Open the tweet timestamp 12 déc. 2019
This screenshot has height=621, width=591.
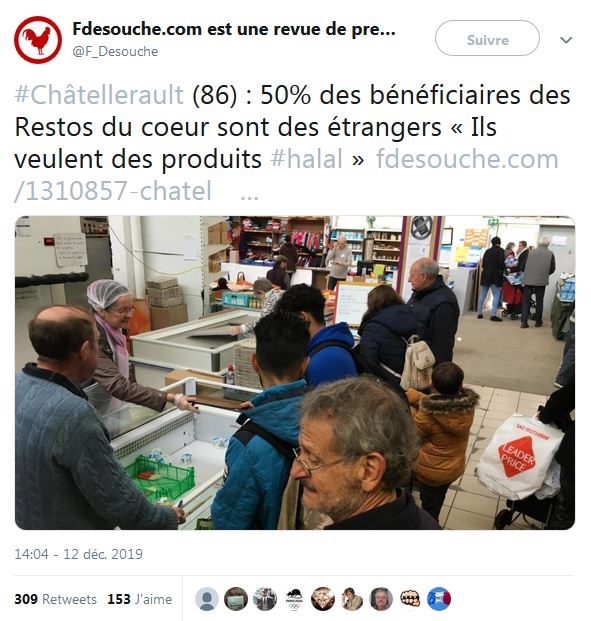click(x=78, y=554)
